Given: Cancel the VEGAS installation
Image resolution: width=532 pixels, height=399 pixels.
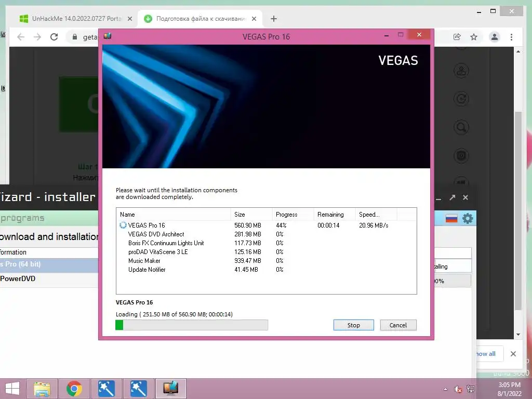Looking at the screenshot, I should (398, 325).
